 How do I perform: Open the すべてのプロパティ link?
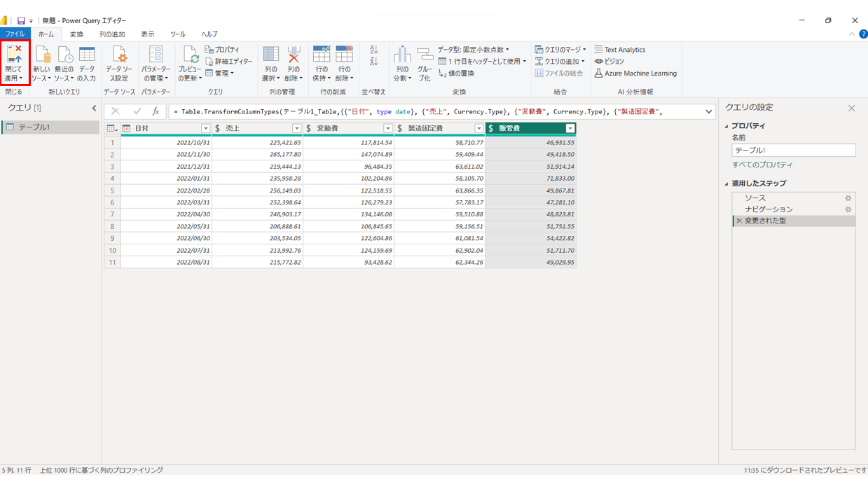coord(762,165)
